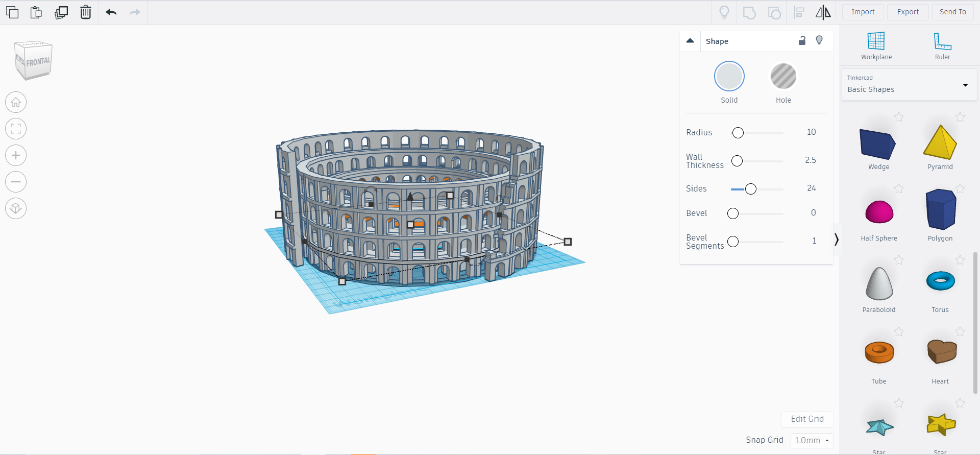The height and width of the screenshot is (455, 980).
Task: Fit all in view icon
Action: point(16,129)
